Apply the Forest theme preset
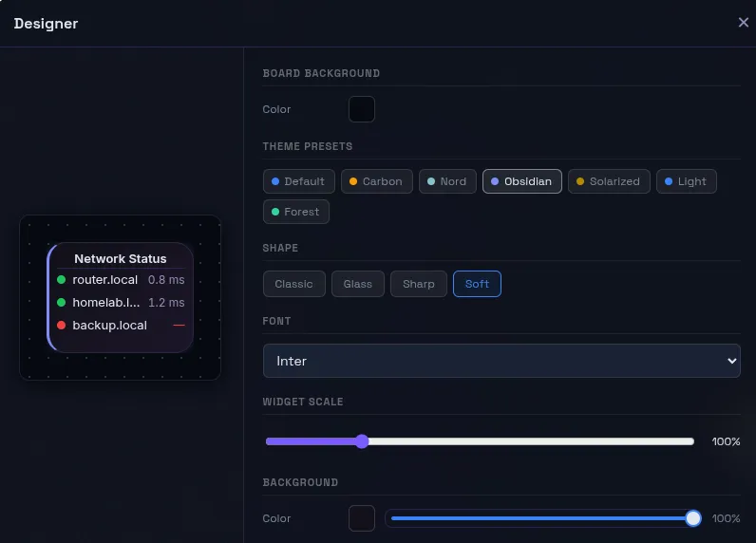Screen dimensions: 756x543 tap(296, 212)
